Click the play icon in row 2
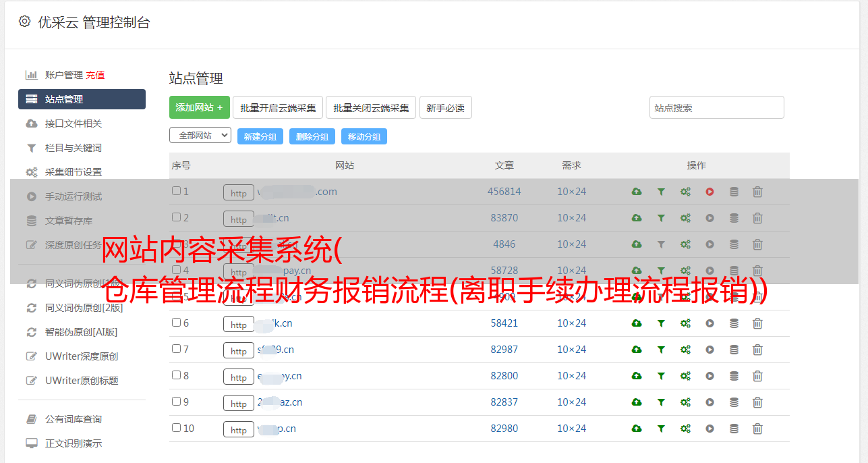Screen dimensions: 868x463 pyautogui.click(x=710, y=218)
